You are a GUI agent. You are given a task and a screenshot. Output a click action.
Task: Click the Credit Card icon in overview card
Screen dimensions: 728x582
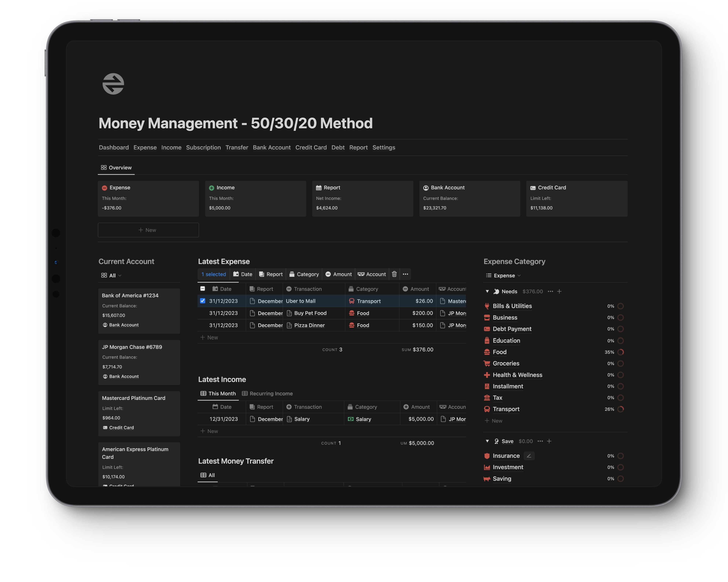533,188
